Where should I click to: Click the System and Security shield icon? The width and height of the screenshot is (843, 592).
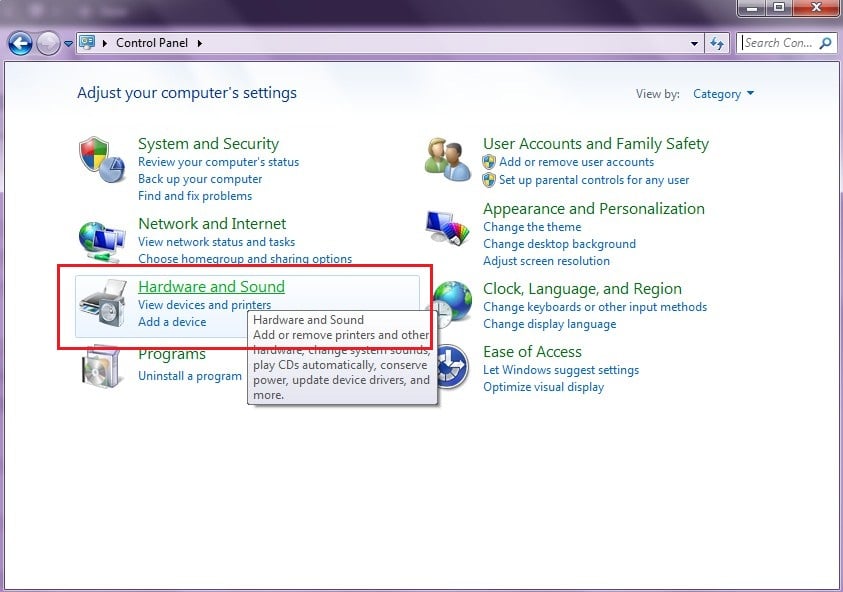coord(102,160)
